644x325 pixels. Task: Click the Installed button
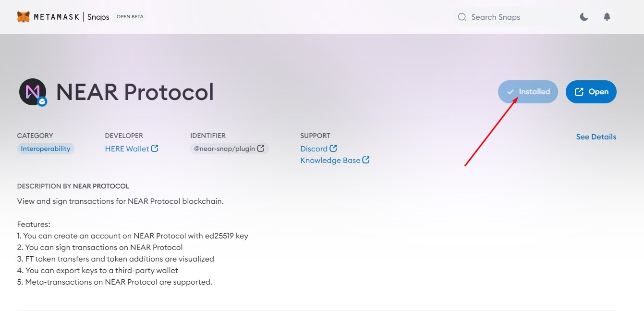tap(528, 92)
